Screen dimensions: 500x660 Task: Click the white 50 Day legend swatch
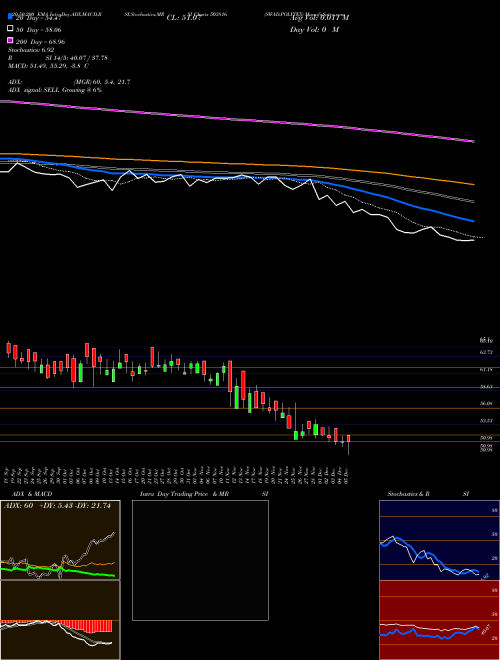10,29
